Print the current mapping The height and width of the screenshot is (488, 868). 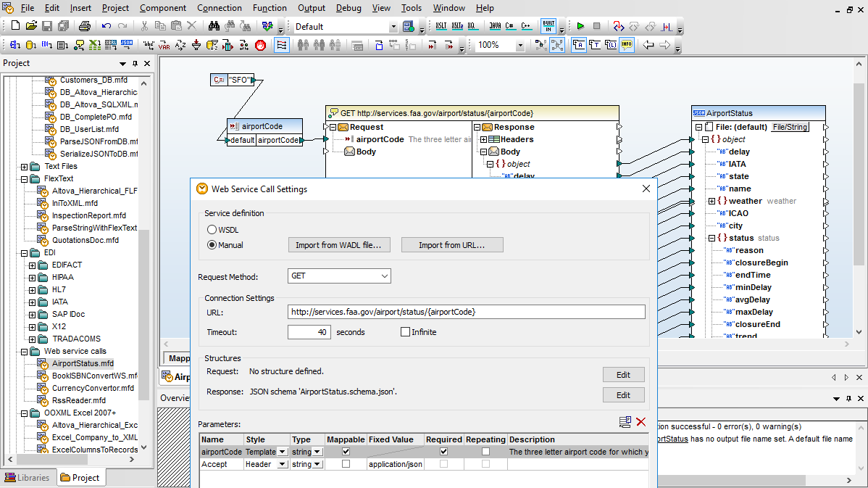(x=84, y=26)
